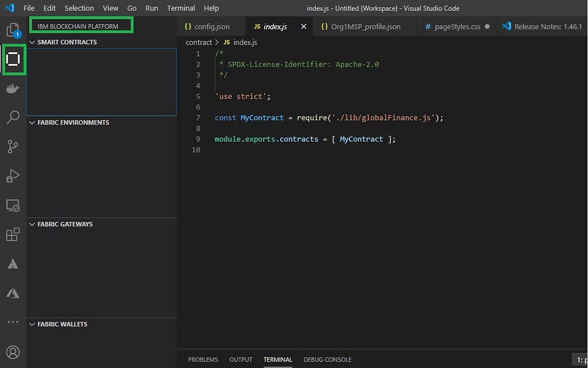The image size is (588, 368).
Task: Open the View menu
Action: pos(111,8)
